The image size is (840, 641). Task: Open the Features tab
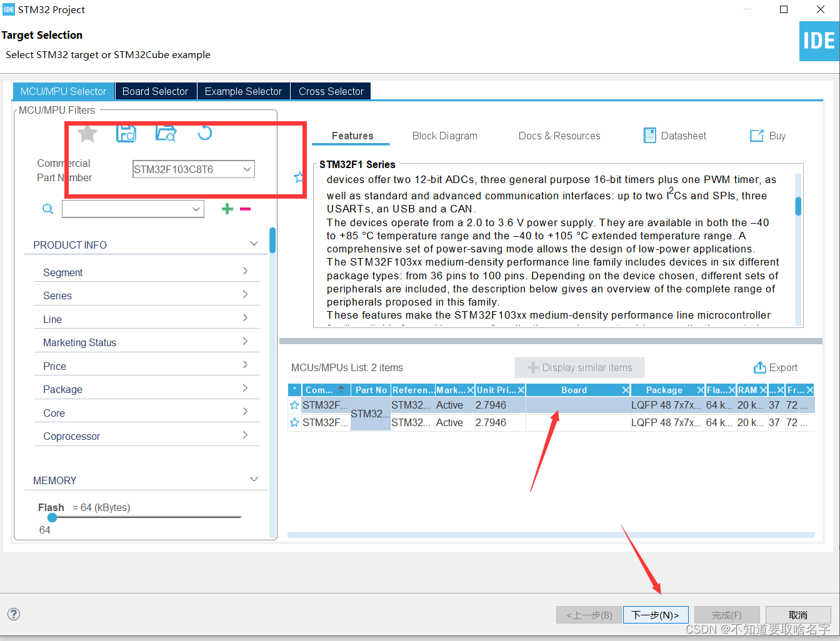(x=352, y=136)
